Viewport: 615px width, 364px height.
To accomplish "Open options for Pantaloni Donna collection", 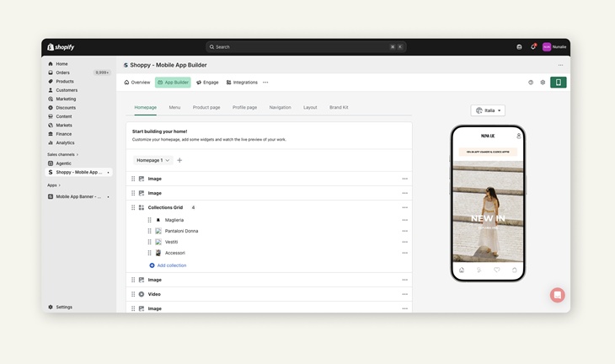I will click(404, 231).
